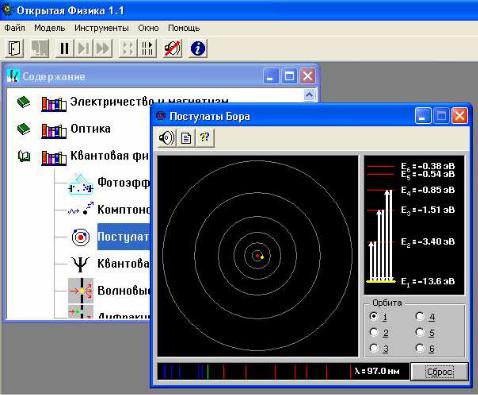This screenshot has width=478, height=395.
Task: Click the wave slit diffraction icon
Action: (81, 291)
